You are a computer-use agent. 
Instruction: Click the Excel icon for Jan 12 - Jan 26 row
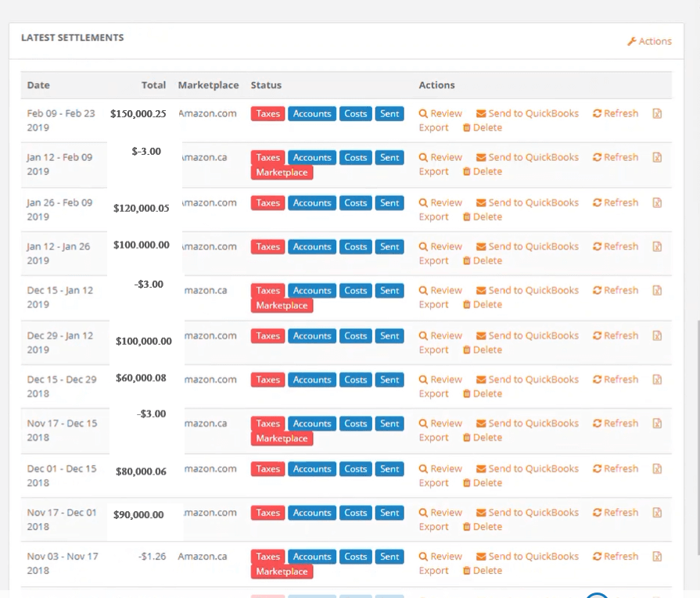point(657,246)
